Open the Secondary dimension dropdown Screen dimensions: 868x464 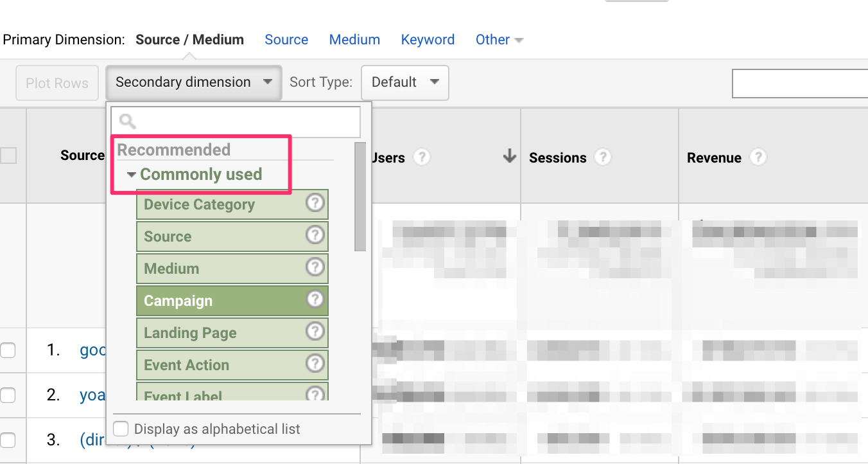(x=193, y=82)
